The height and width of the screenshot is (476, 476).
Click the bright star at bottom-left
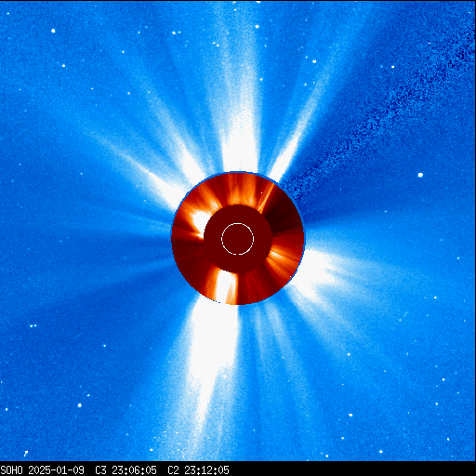(80, 405)
